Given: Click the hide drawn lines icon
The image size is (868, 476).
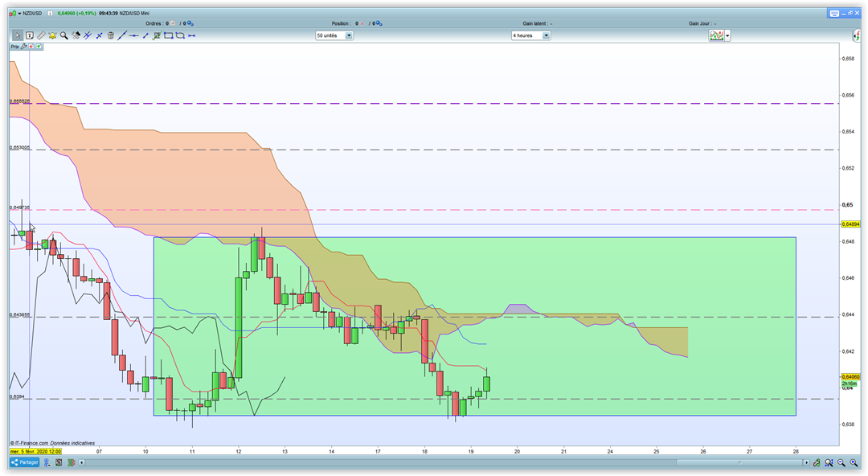Looking at the screenshot, I should [x=88, y=35].
